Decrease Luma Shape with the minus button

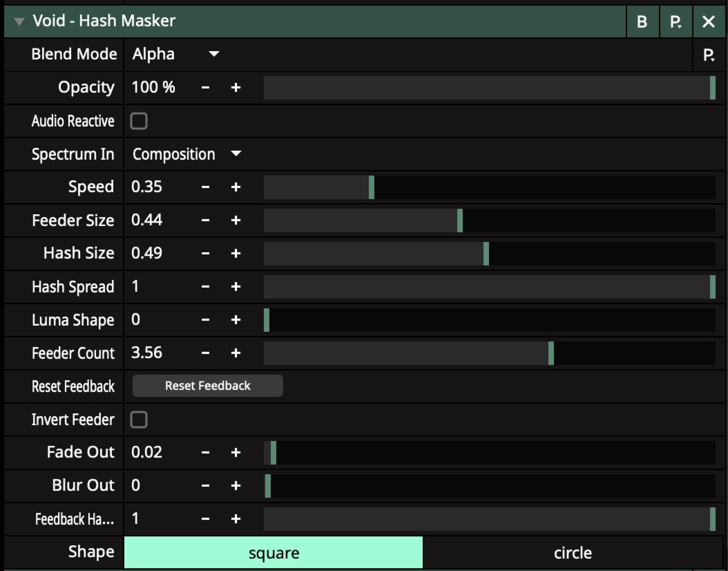coord(206,320)
